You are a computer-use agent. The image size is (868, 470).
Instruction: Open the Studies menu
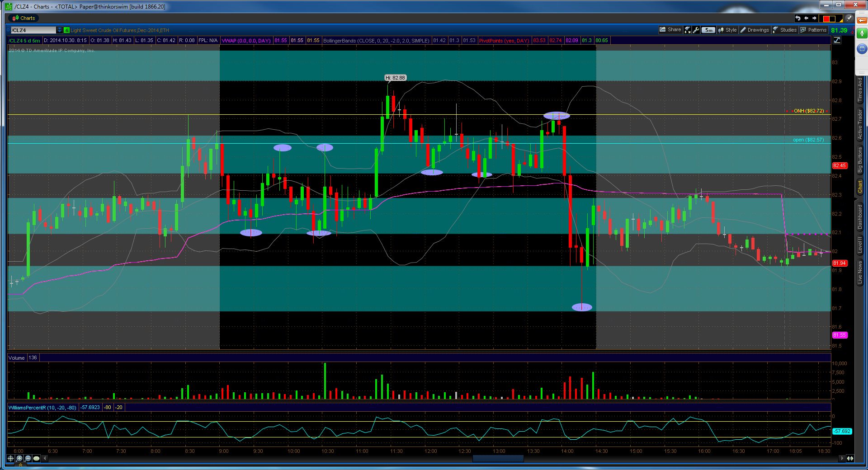pyautogui.click(x=784, y=30)
